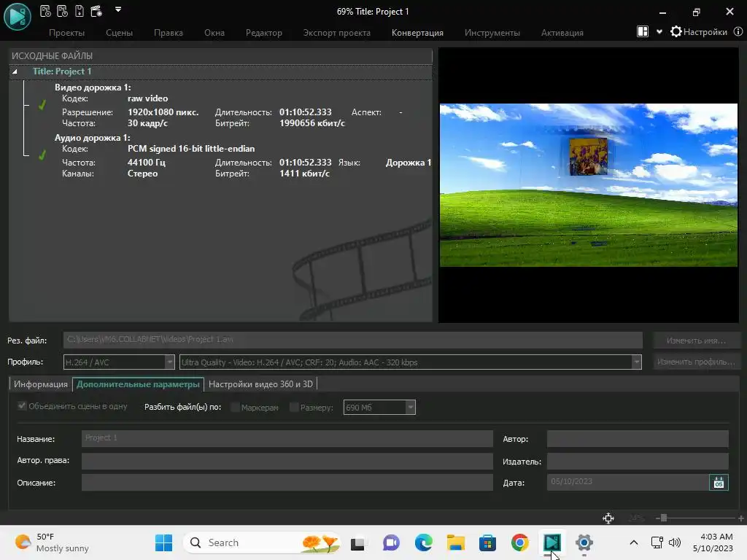Toggle the green check for Аудио дорожка 1
The image size is (747, 560).
(x=42, y=155)
